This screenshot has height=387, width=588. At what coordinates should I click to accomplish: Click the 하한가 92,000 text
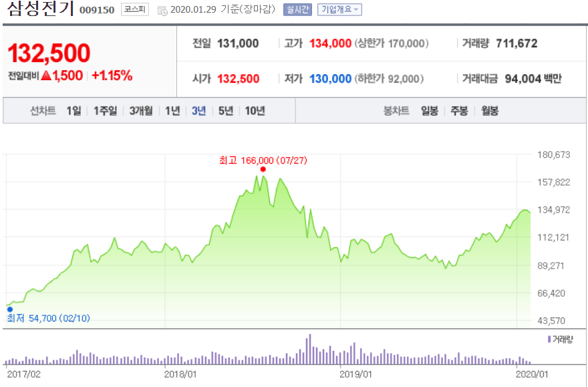(389, 79)
